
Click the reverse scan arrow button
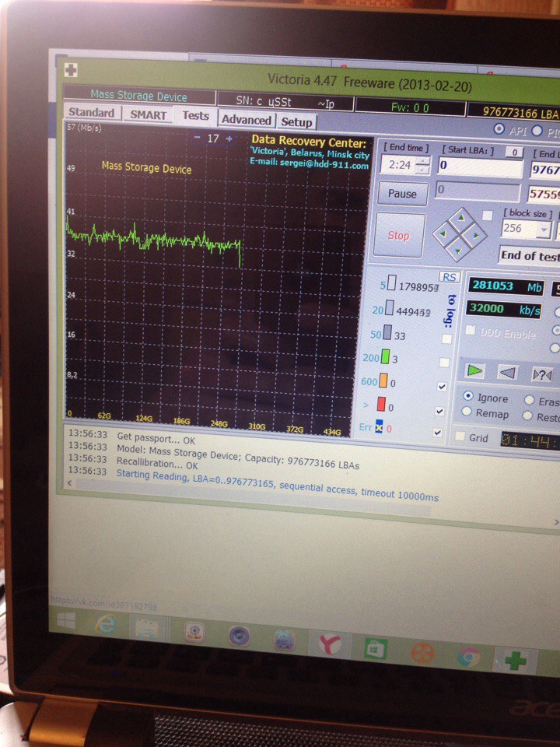tap(507, 373)
